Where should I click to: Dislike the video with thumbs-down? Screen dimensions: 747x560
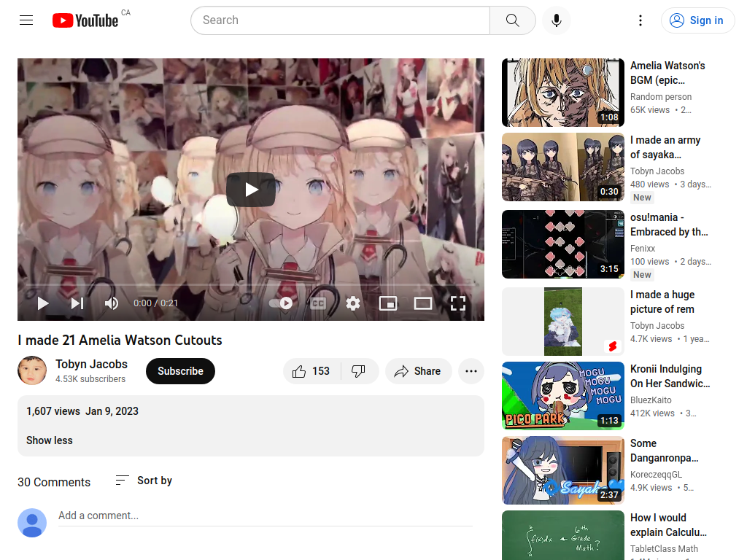(x=360, y=371)
